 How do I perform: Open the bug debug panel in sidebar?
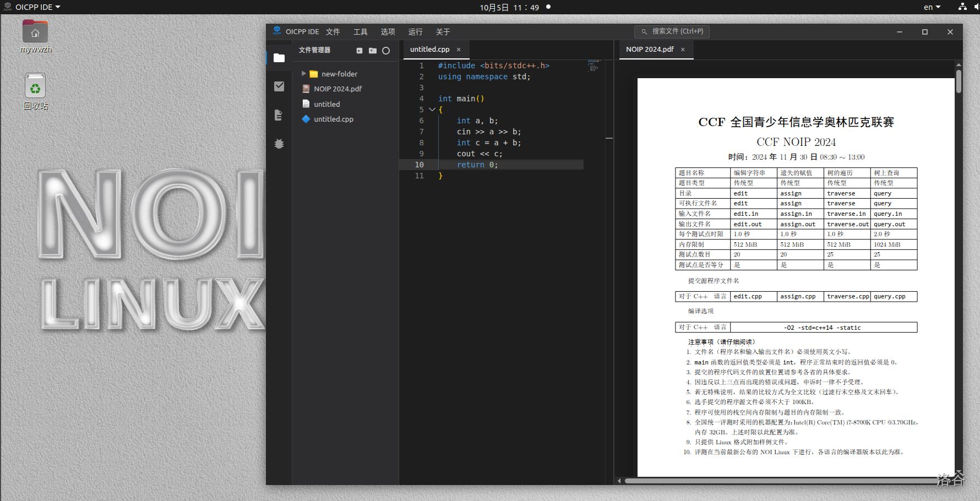click(279, 144)
